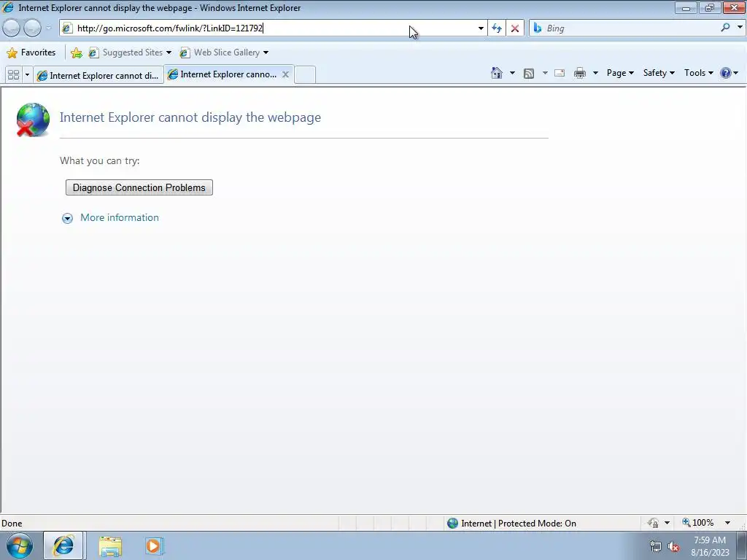This screenshot has height=560, width=747.
Task: Click the page icon beside the URL
Action: point(67,28)
